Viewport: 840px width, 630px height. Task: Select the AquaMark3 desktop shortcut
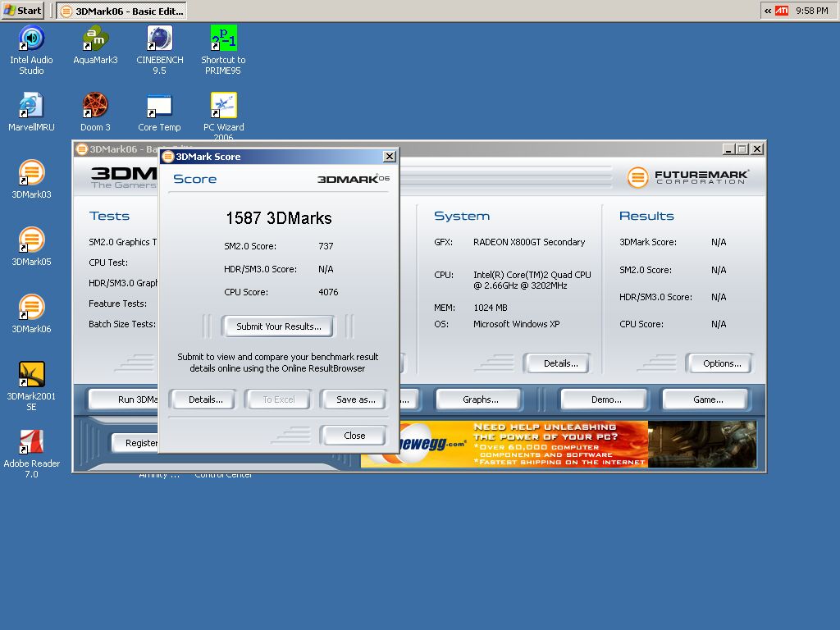[x=95, y=45]
